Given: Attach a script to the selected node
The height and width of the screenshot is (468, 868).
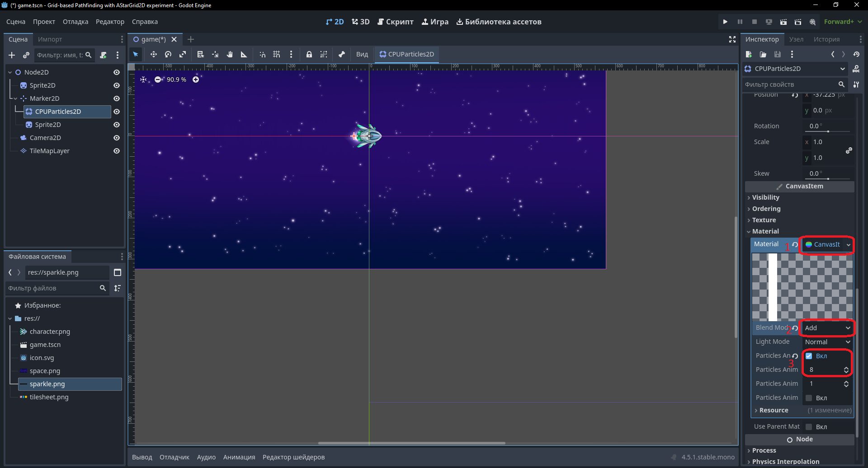Looking at the screenshot, I should 103,55.
